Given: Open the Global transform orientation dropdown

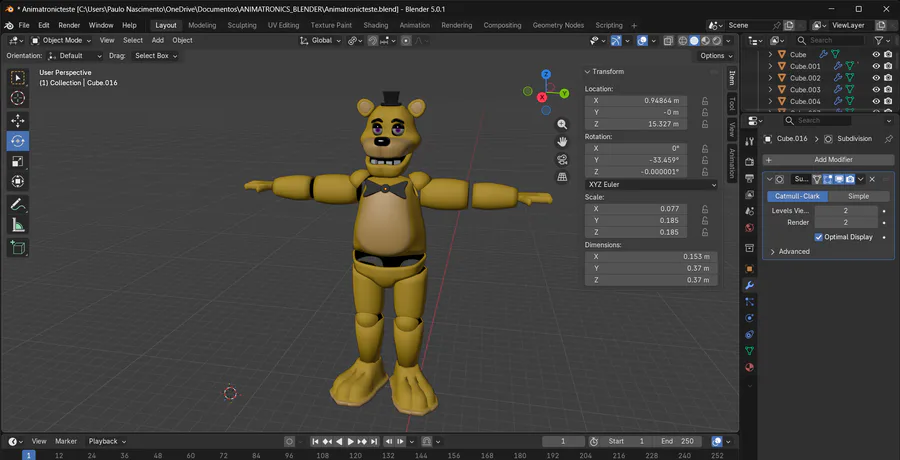Looking at the screenshot, I should click(321, 41).
